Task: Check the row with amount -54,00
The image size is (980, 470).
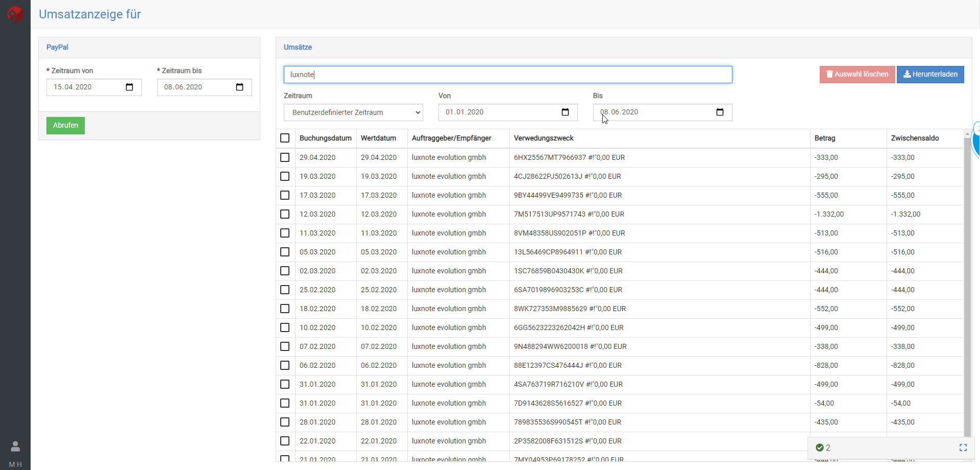Action: (285, 403)
